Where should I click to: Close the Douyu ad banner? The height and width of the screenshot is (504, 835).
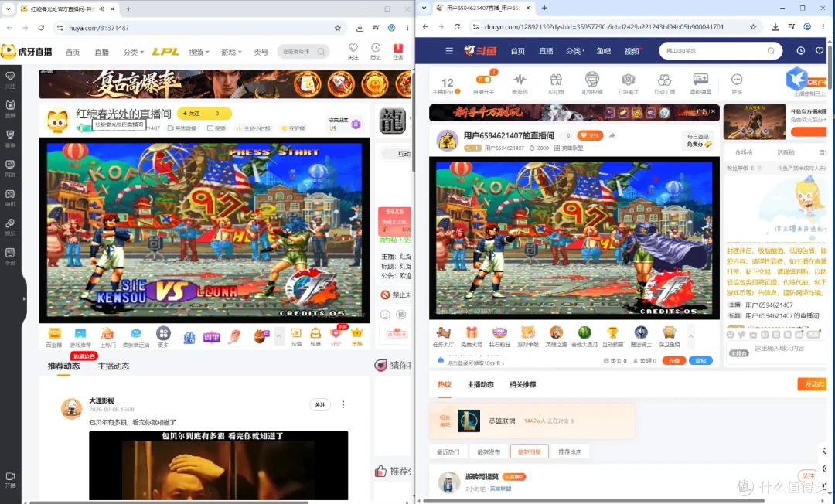click(x=714, y=112)
